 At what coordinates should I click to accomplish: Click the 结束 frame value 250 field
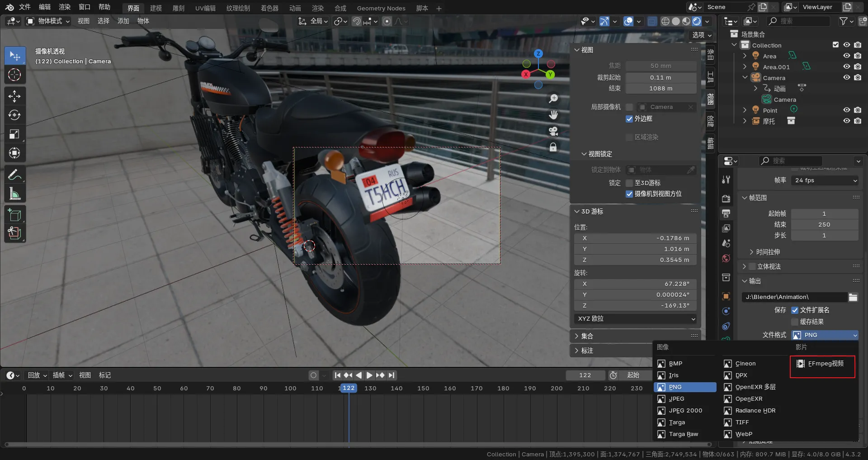pos(824,225)
